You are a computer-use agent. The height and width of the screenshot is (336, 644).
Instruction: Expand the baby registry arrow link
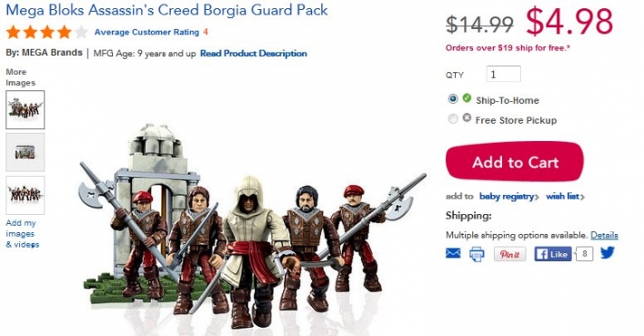508,197
